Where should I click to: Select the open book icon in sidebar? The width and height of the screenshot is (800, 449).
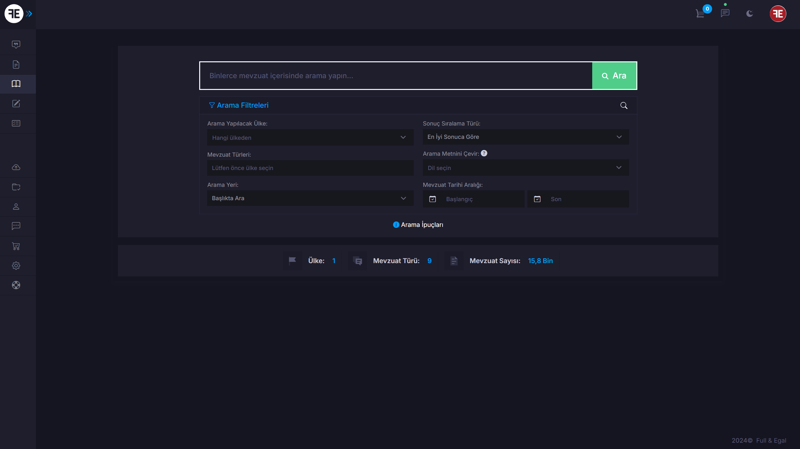click(x=16, y=84)
